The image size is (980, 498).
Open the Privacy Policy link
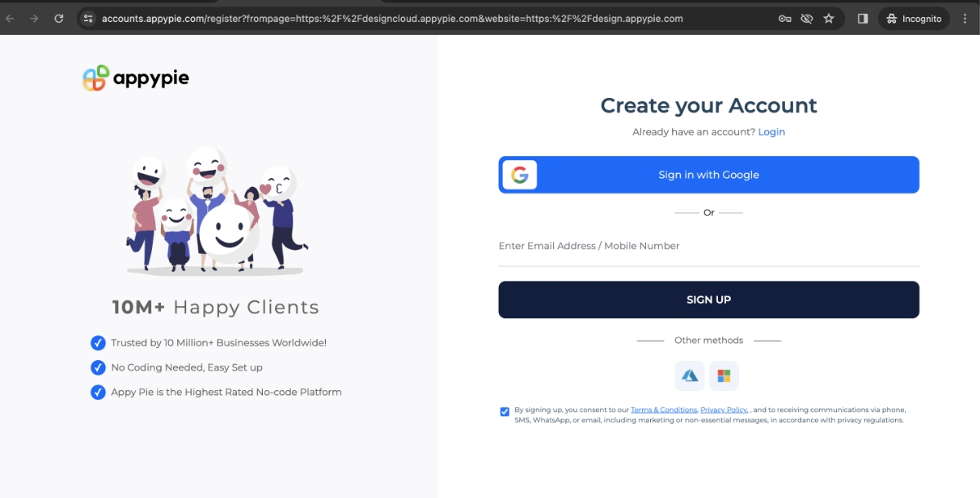(x=724, y=410)
